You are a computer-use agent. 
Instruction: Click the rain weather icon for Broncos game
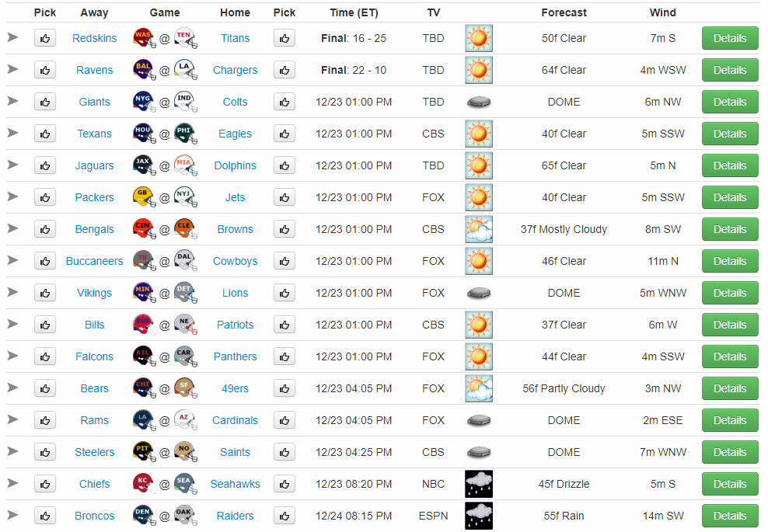[478, 516]
